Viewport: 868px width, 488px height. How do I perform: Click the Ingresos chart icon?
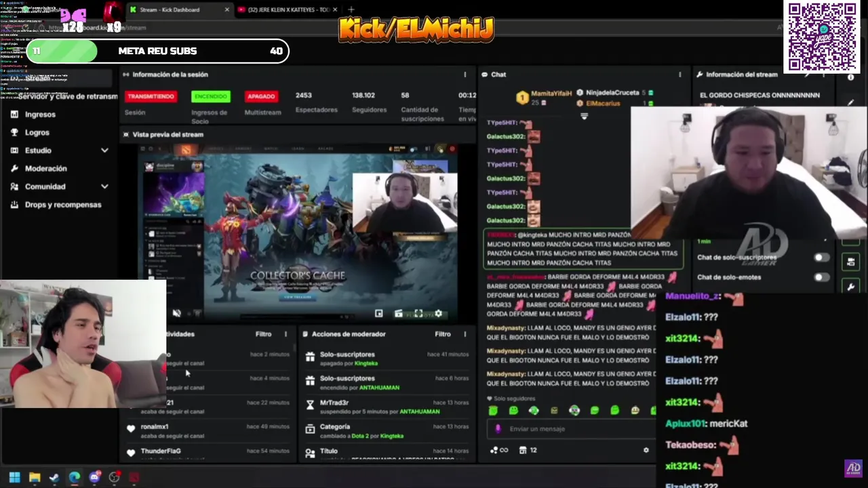[x=14, y=115]
